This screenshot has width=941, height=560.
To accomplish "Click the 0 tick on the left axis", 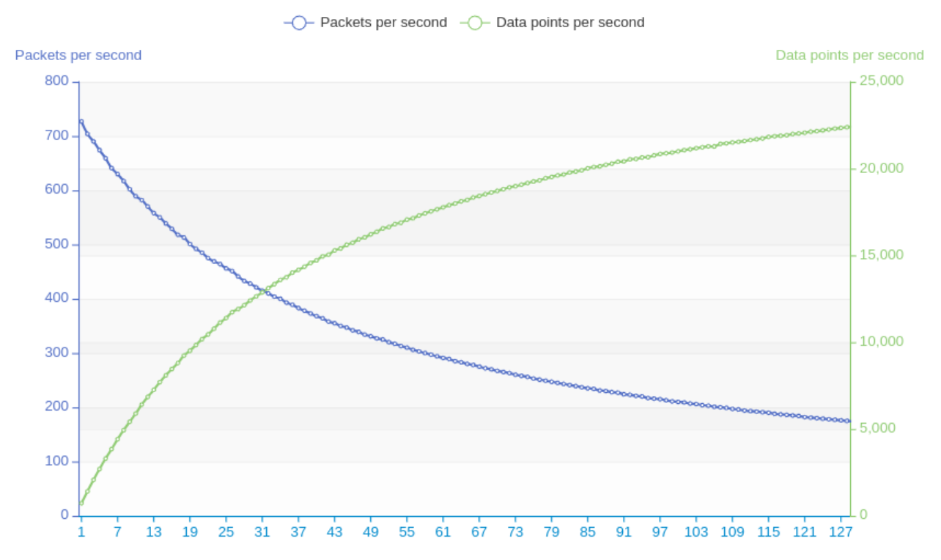I will coord(64,515).
